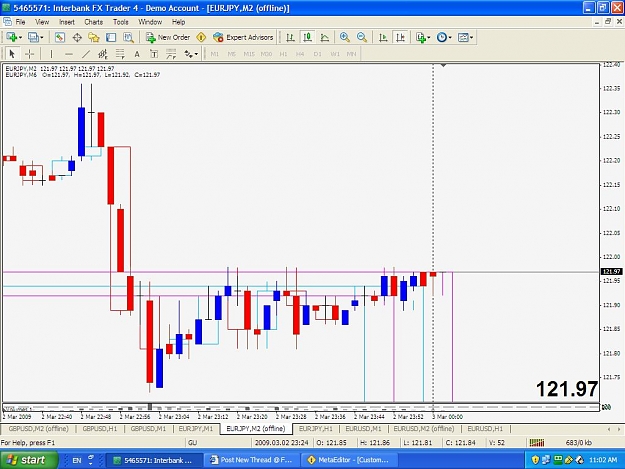The width and height of the screenshot is (625, 469).
Task: Draw a horizontal line tool
Action: pos(69,54)
